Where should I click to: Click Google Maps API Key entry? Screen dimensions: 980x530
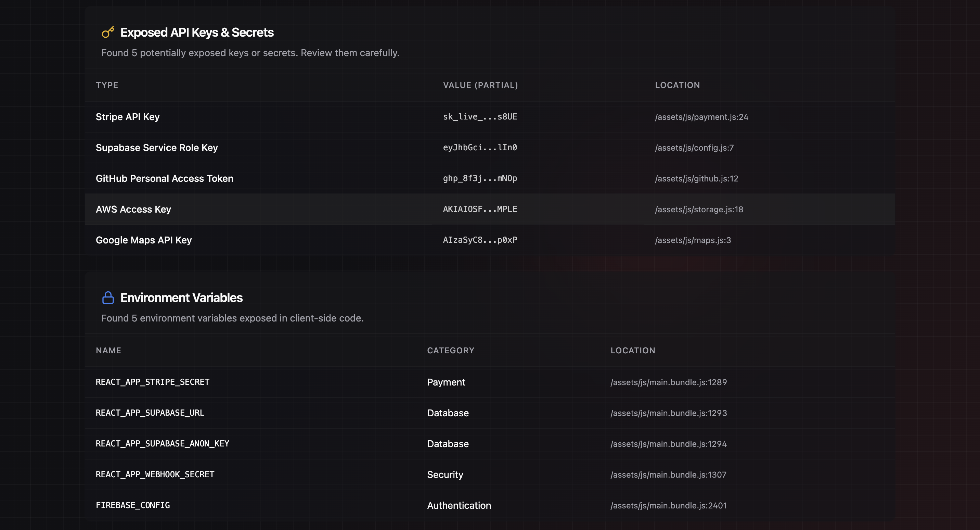point(143,240)
